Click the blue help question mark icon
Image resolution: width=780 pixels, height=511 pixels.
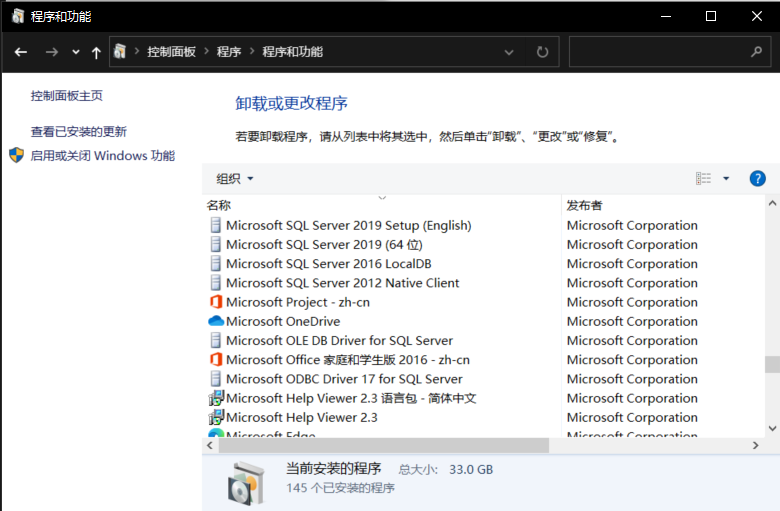tap(757, 178)
